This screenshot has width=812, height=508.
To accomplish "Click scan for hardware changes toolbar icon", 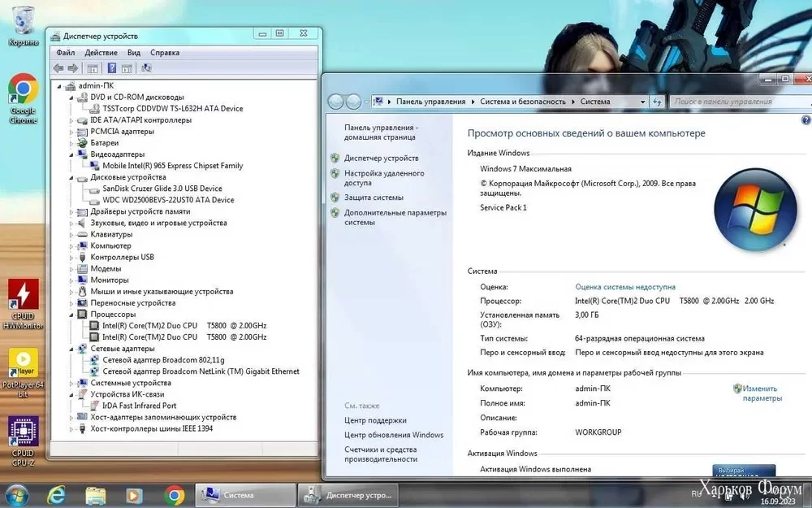I will click(x=146, y=68).
